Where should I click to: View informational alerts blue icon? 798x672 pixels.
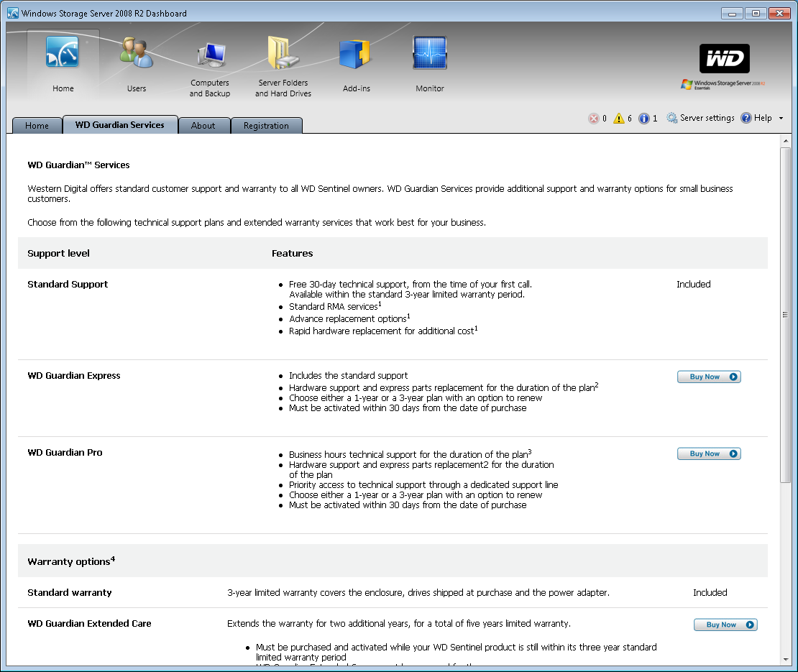click(x=644, y=119)
